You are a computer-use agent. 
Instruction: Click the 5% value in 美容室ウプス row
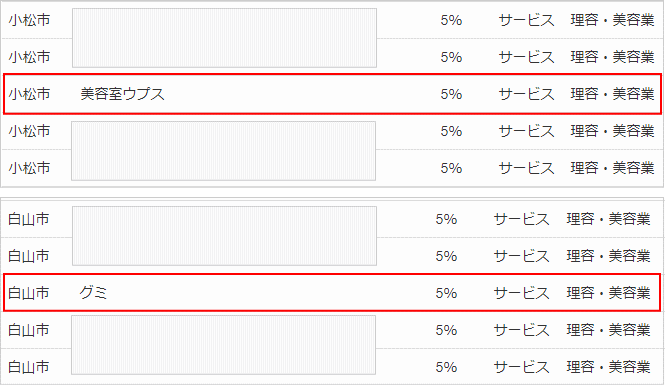click(x=451, y=94)
